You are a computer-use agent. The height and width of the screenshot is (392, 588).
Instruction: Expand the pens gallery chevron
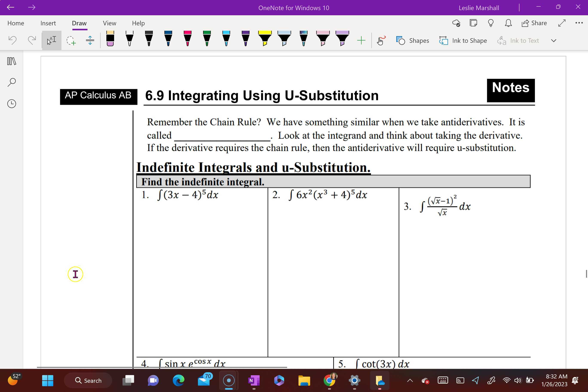553,40
